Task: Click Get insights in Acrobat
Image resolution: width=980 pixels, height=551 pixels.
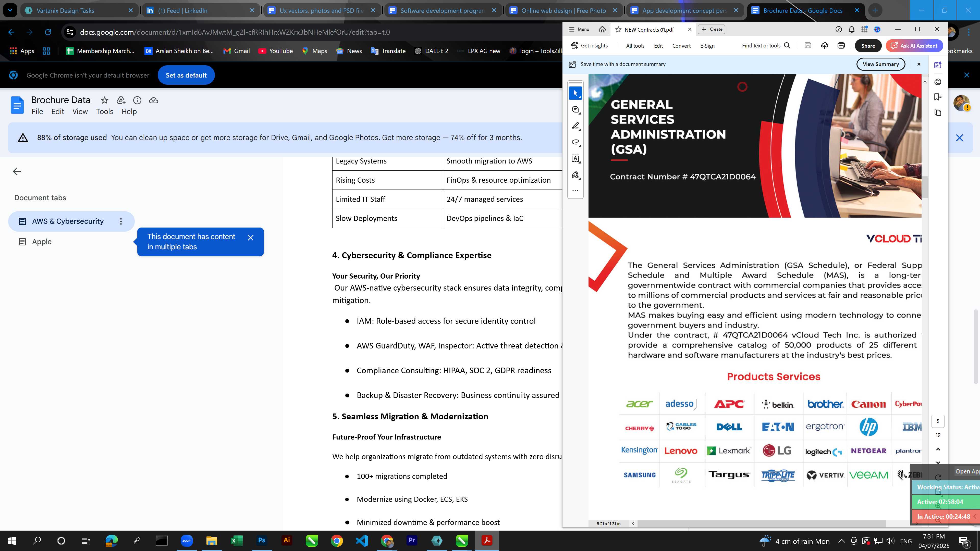Action: [x=589, y=46]
